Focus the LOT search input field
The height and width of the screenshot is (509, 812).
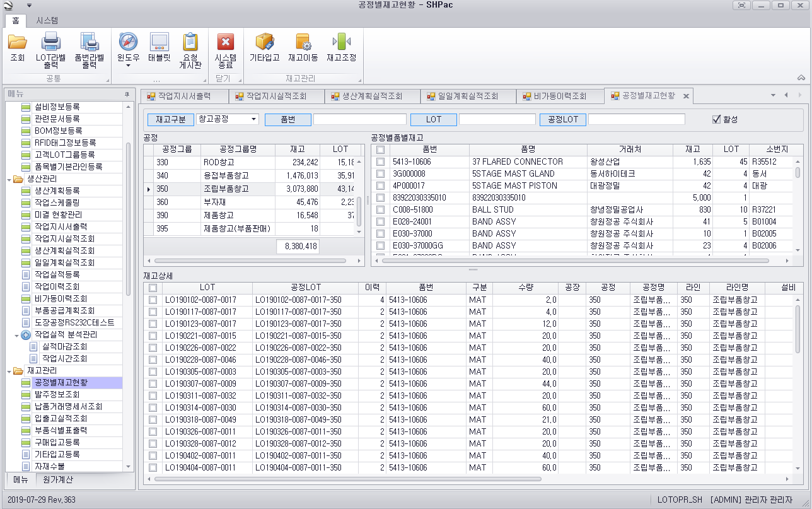tap(497, 119)
